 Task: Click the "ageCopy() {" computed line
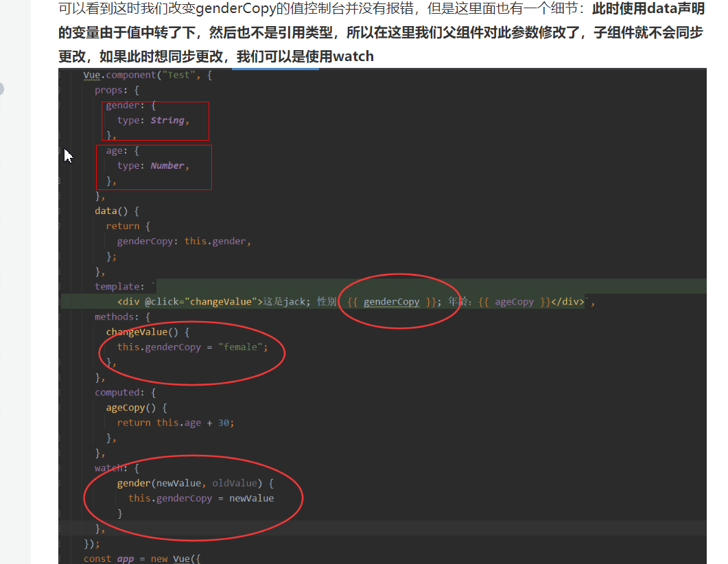pos(137,408)
